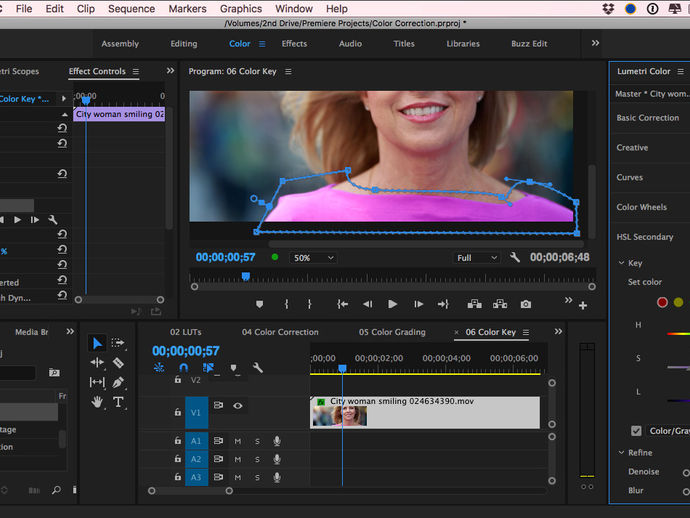Open Lumetri Color panel menu

(x=680, y=71)
